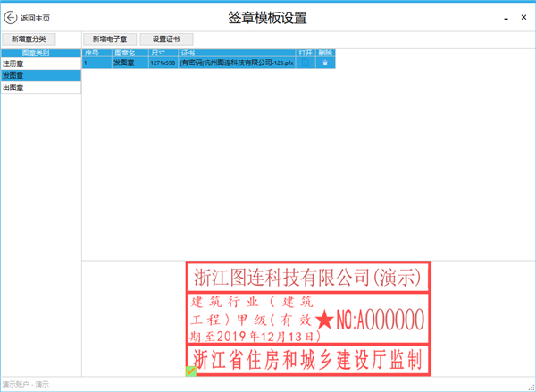536x392 pixels.
Task: Select 出图章 in stamp category list
Action: point(41,88)
